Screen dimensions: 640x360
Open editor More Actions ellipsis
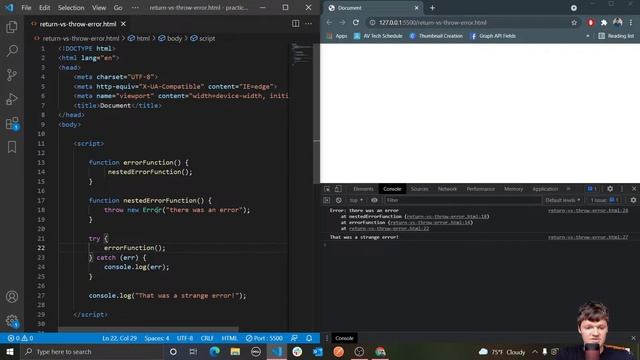click(x=309, y=24)
